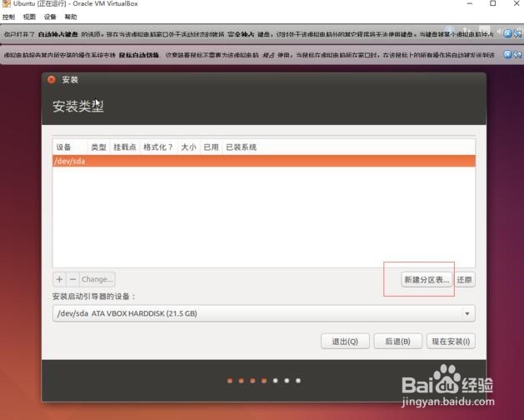Suppress future mouse integration notification messages

click(x=517, y=54)
